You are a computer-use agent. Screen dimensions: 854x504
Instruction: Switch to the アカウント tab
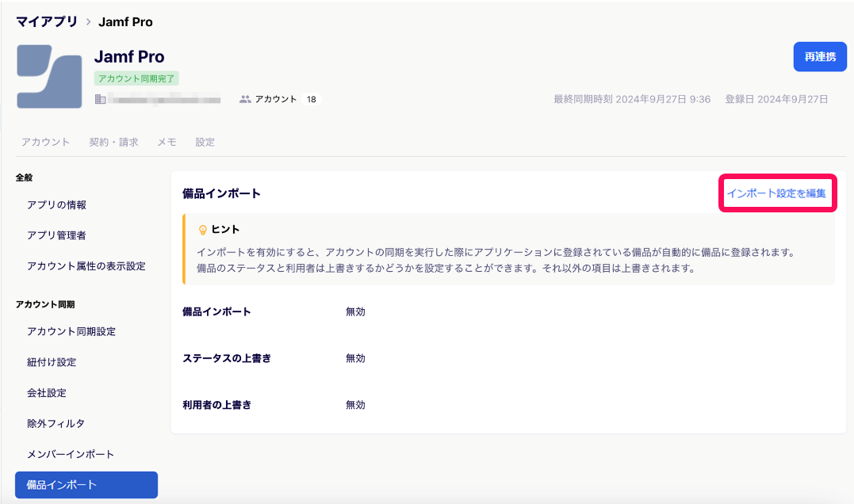tap(46, 142)
